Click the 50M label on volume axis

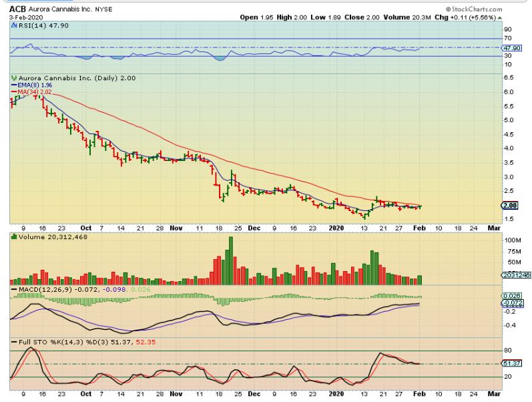point(514,262)
